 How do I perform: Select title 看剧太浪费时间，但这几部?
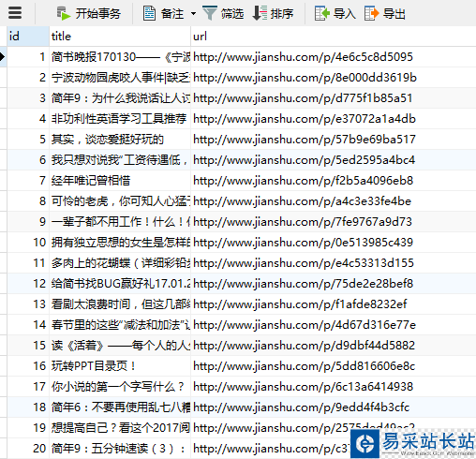pyautogui.click(x=120, y=304)
